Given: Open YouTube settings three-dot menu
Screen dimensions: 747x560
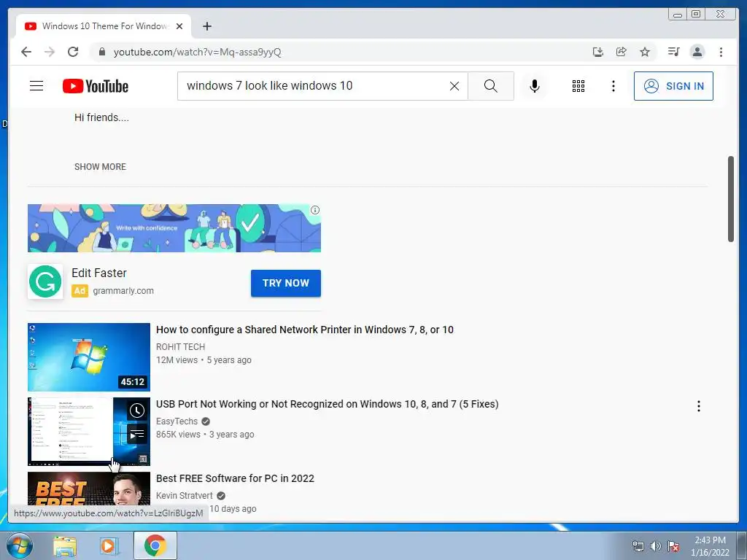Looking at the screenshot, I should (x=613, y=86).
